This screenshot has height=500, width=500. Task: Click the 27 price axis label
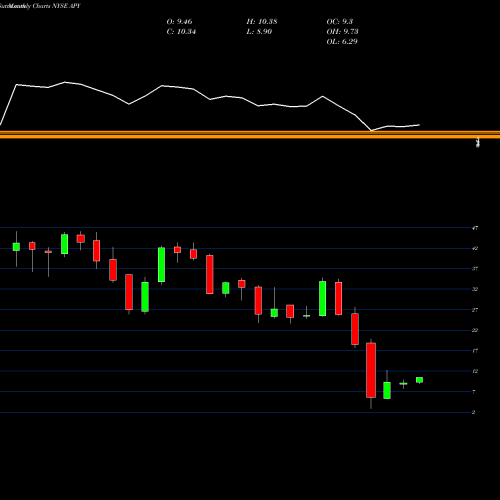click(475, 310)
